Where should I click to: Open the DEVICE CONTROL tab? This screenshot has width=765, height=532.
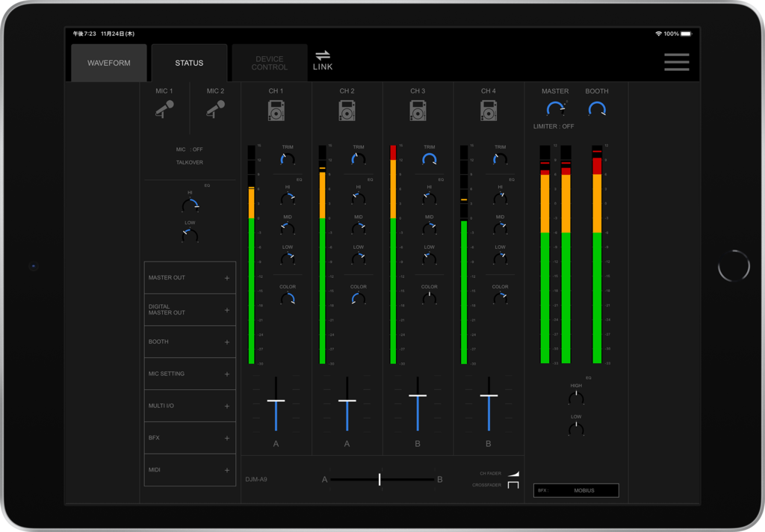coord(269,63)
